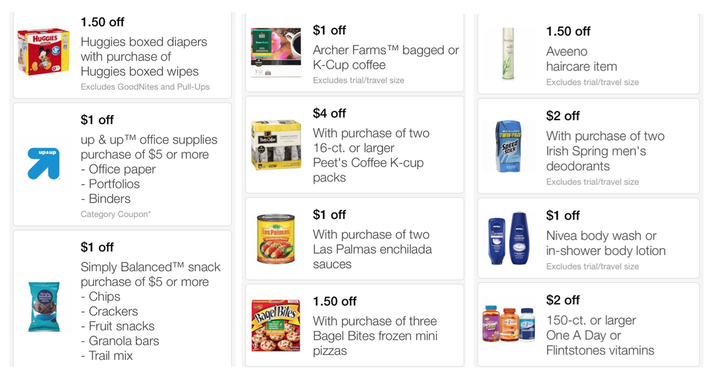
Task: Tap the Las Palmas enchilada sauce can
Action: 276,239
